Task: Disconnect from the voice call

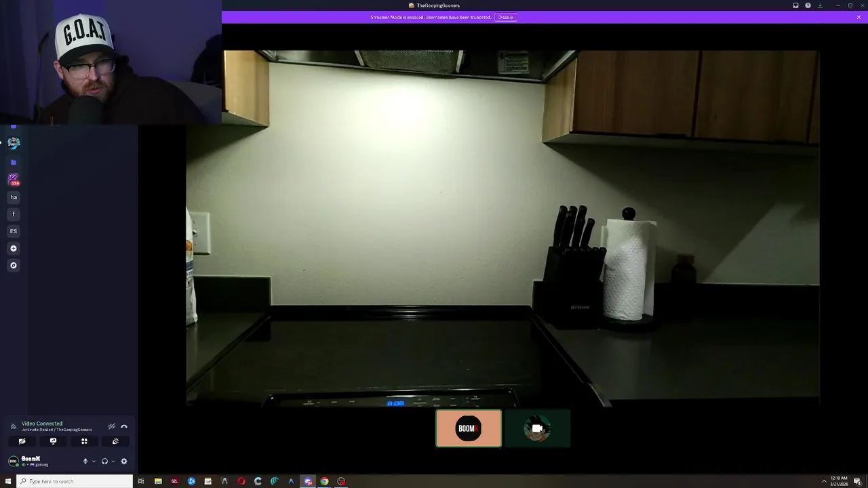Action: [124, 426]
